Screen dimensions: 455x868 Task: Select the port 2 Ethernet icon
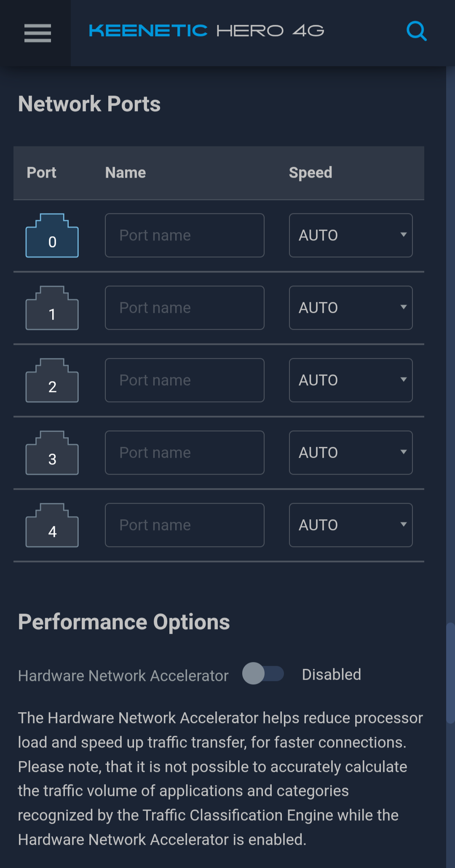point(52,381)
